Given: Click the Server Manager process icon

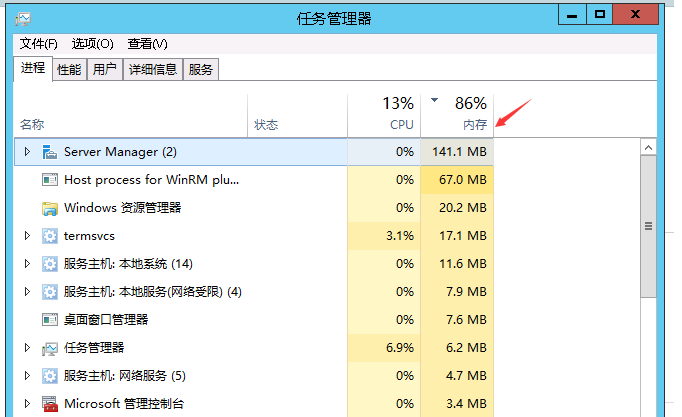Looking at the screenshot, I should [x=50, y=152].
